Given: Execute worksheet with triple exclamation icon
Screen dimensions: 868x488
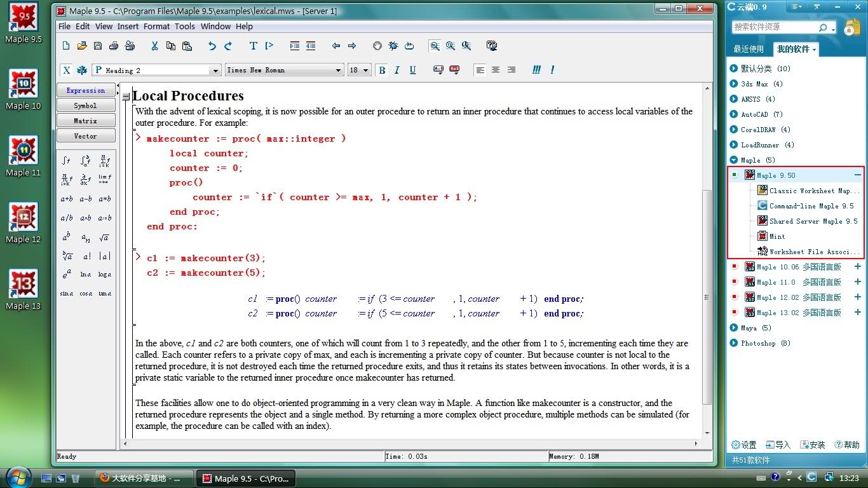Looking at the screenshot, I should 537,70.
